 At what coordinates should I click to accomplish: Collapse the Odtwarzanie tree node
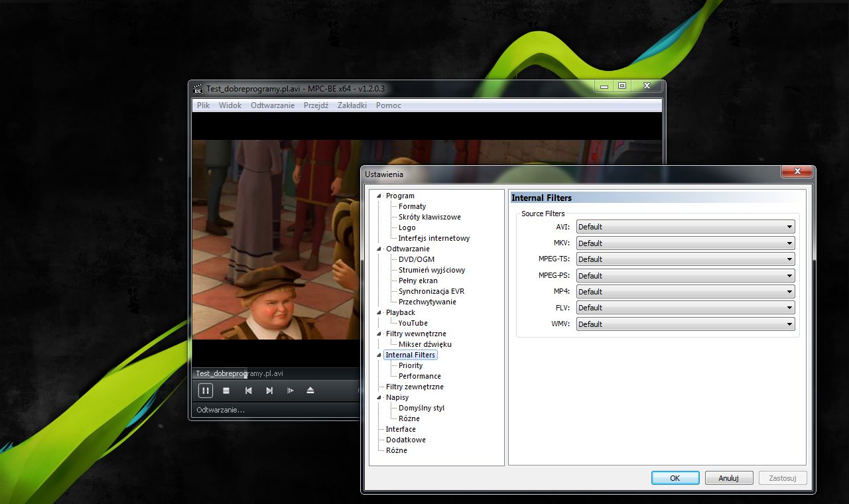(379, 249)
